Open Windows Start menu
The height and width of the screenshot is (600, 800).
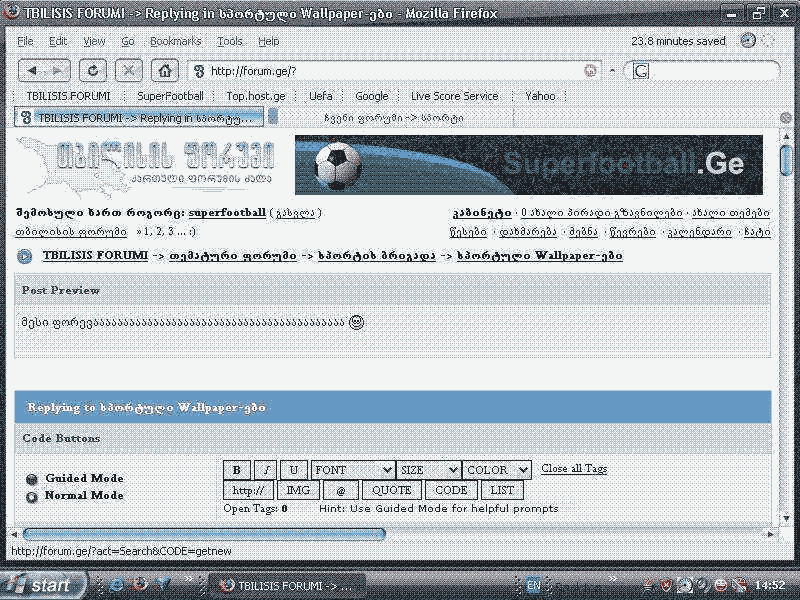tap(43, 585)
